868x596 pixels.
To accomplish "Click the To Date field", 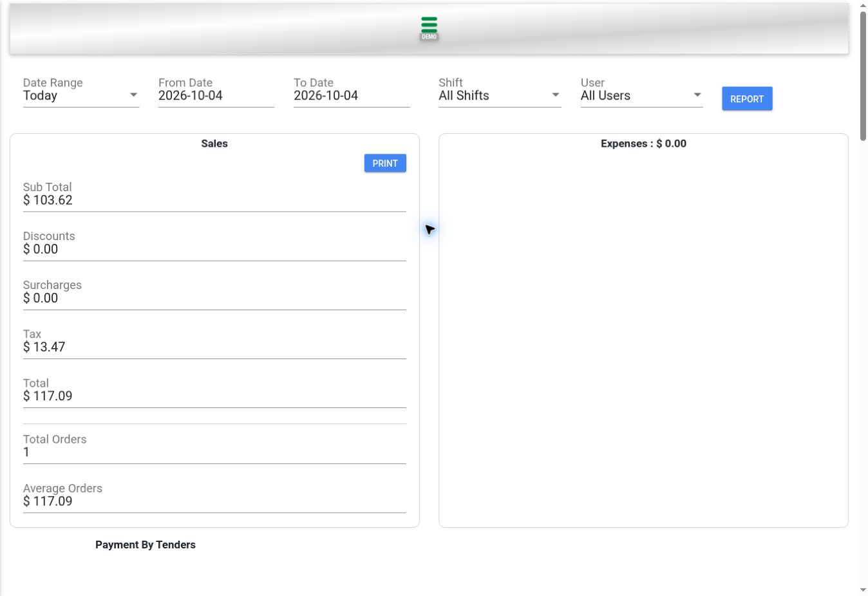I will tap(352, 95).
